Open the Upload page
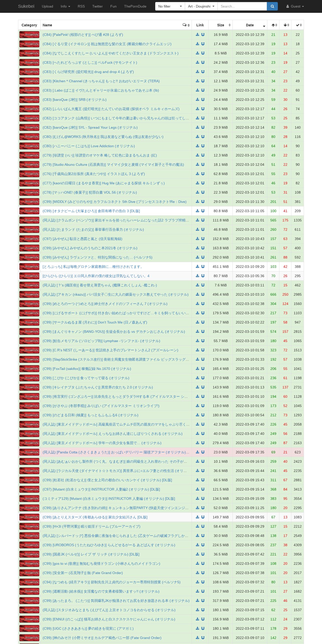The image size is (322, 644). click(x=47, y=6)
